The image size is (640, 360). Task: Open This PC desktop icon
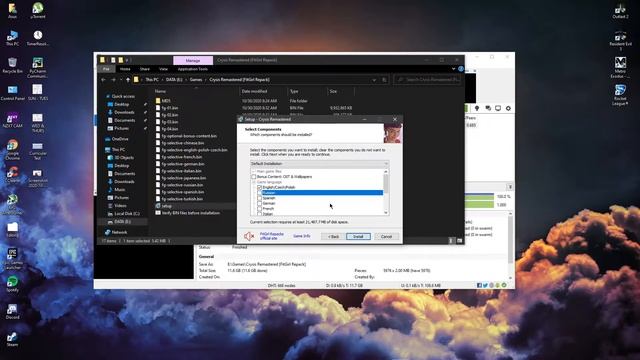click(12, 38)
